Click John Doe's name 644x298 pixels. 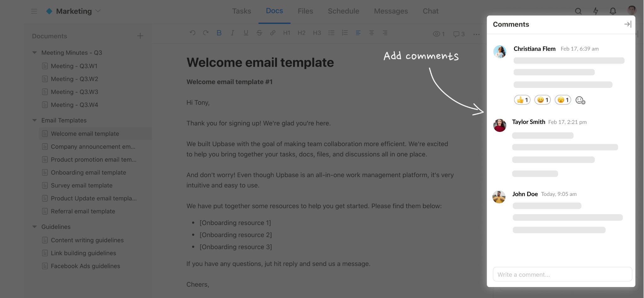tap(525, 194)
